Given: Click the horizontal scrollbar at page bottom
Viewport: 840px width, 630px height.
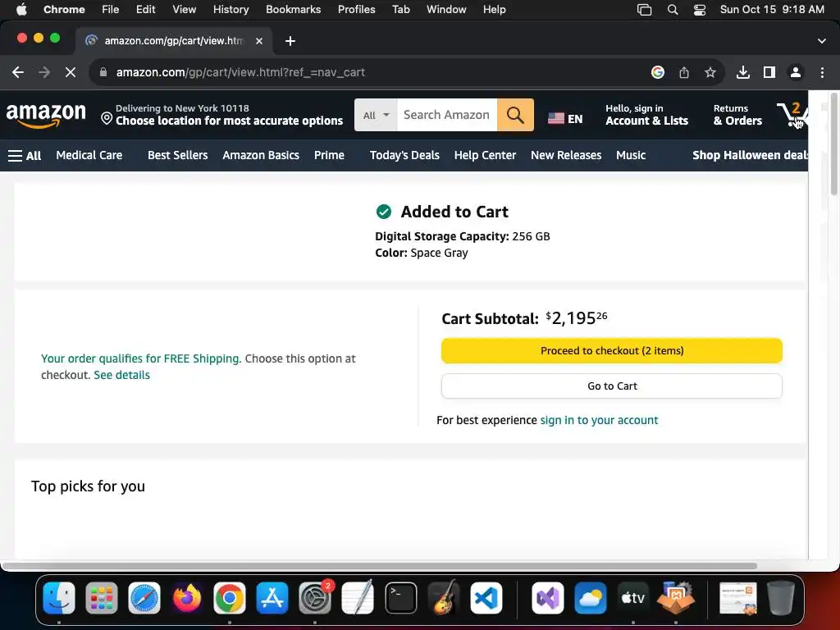Looking at the screenshot, I should (x=379, y=566).
